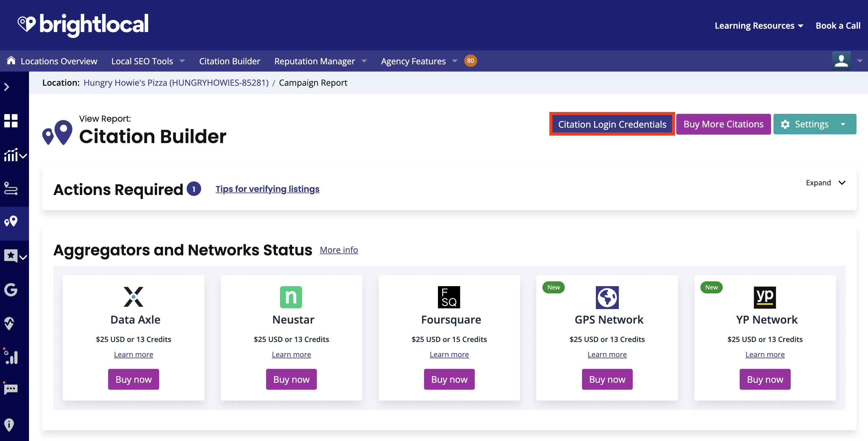Open the Citation Builder nav item
The width and height of the screenshot is (868, 441).
[230, 61]
